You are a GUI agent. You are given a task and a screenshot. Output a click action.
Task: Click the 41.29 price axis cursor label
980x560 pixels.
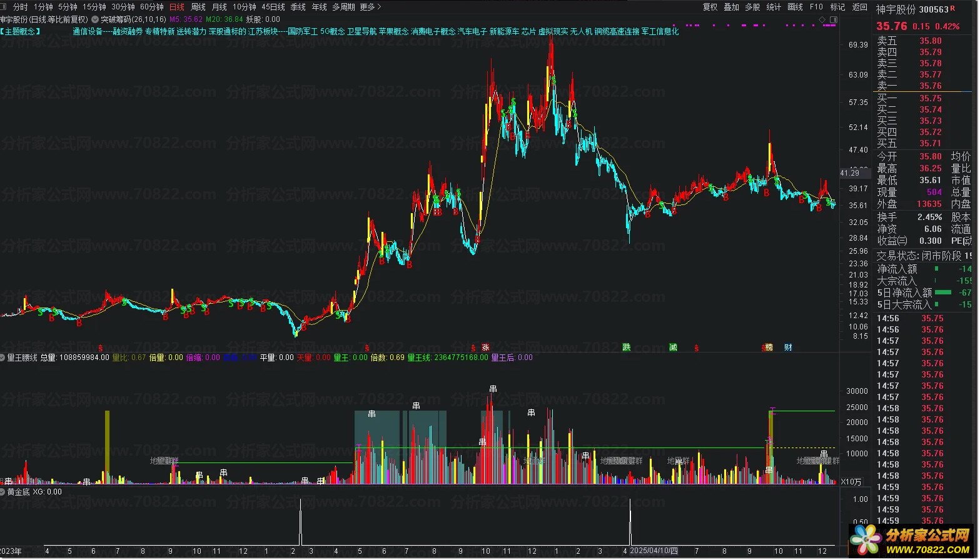pyautogui.click(x=854, y=172)
